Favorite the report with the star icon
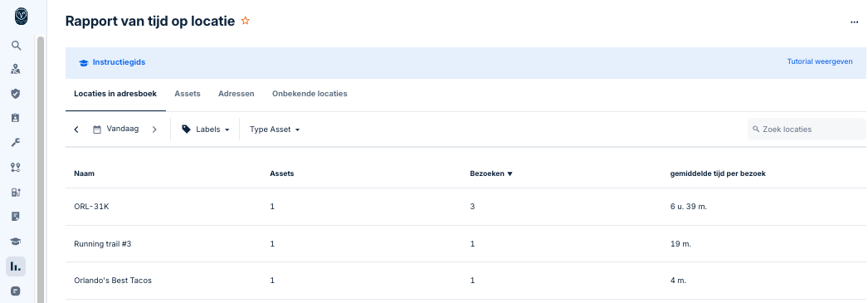This screenshot has height=303, width=868. [246, 21]
